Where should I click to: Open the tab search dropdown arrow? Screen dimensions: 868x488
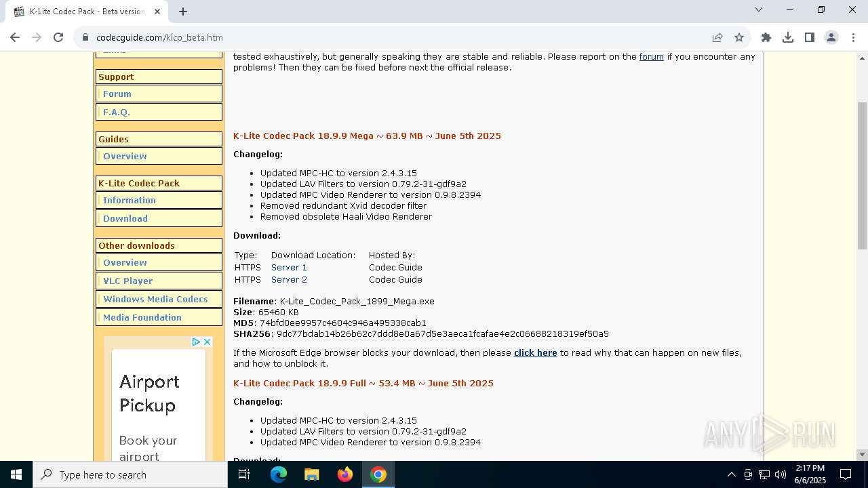tap(759, 9)
